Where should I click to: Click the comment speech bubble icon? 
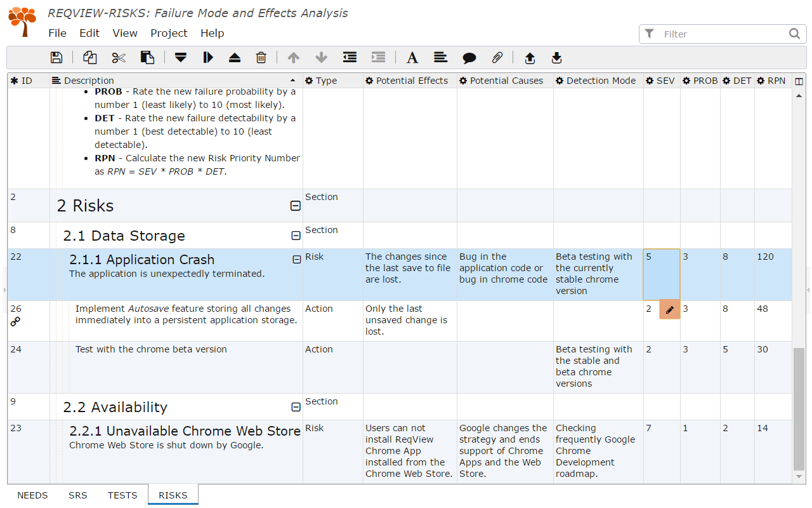point(469,58)
